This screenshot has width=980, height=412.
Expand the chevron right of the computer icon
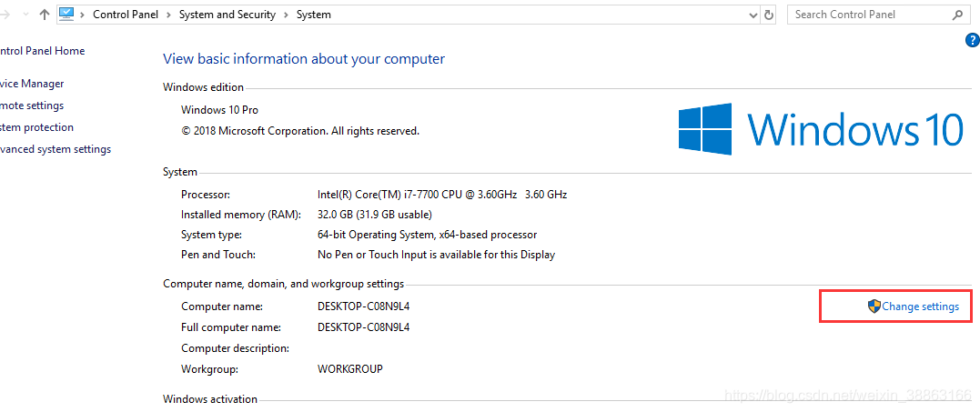(x=83, y=15)
